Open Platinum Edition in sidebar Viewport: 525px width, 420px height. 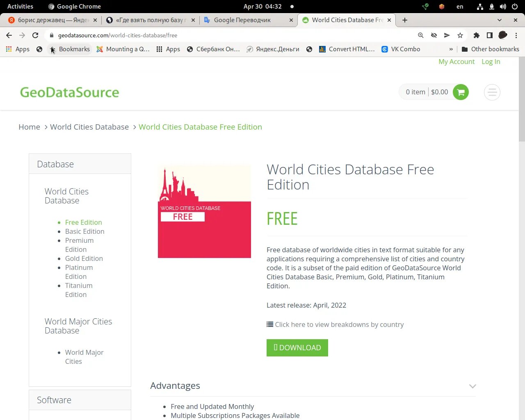[x=79, y=272]
